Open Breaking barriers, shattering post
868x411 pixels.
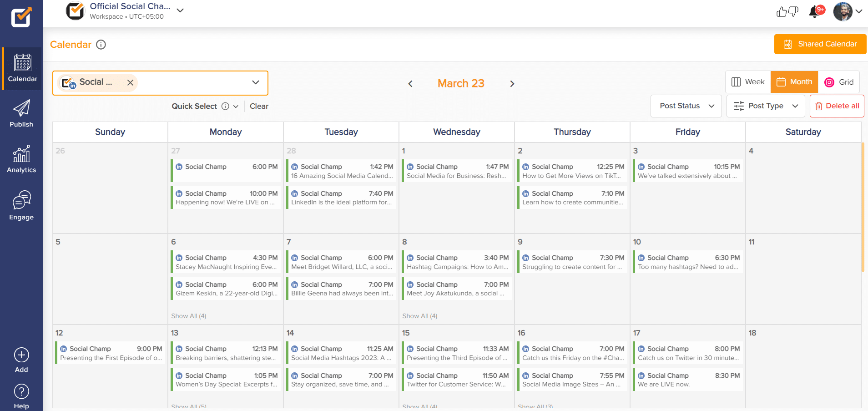pos(226,353)
